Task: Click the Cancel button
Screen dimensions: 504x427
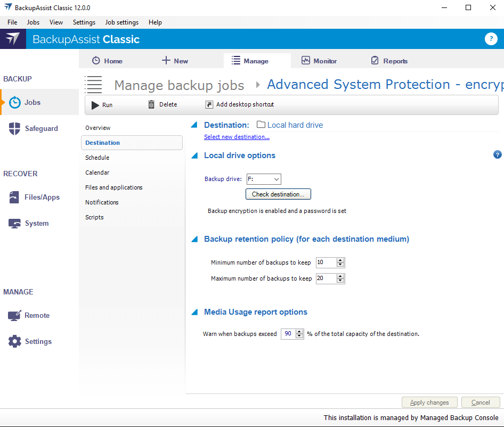Action: click(x=481, y=403)
